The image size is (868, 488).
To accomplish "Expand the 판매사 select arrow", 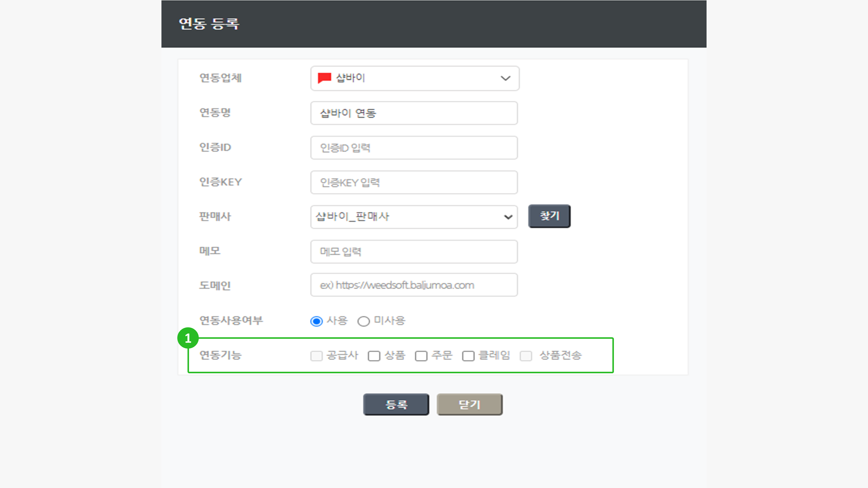I will click(x=508, y=217).
